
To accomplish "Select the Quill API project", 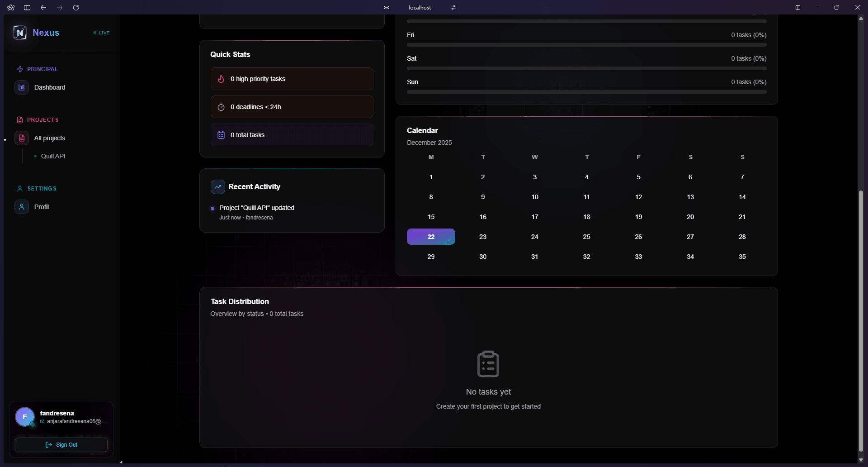I will tap(53, 156).
